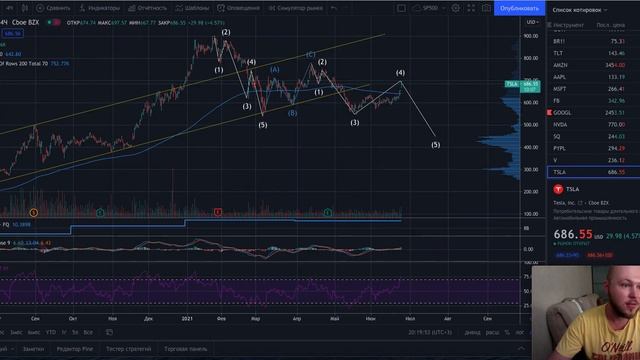Click the blue (B) wave label
Screen dimensions: 640x360
292,113
